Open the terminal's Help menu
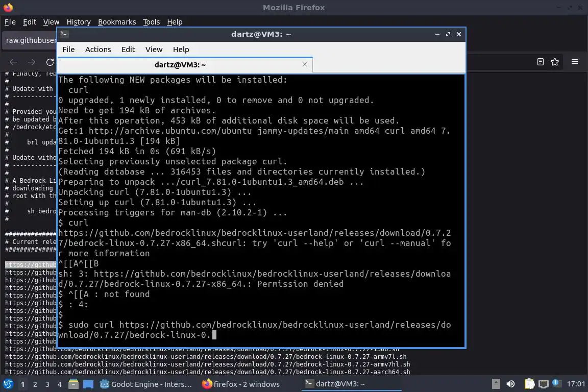Screen dimensions: 588x392 181,50
